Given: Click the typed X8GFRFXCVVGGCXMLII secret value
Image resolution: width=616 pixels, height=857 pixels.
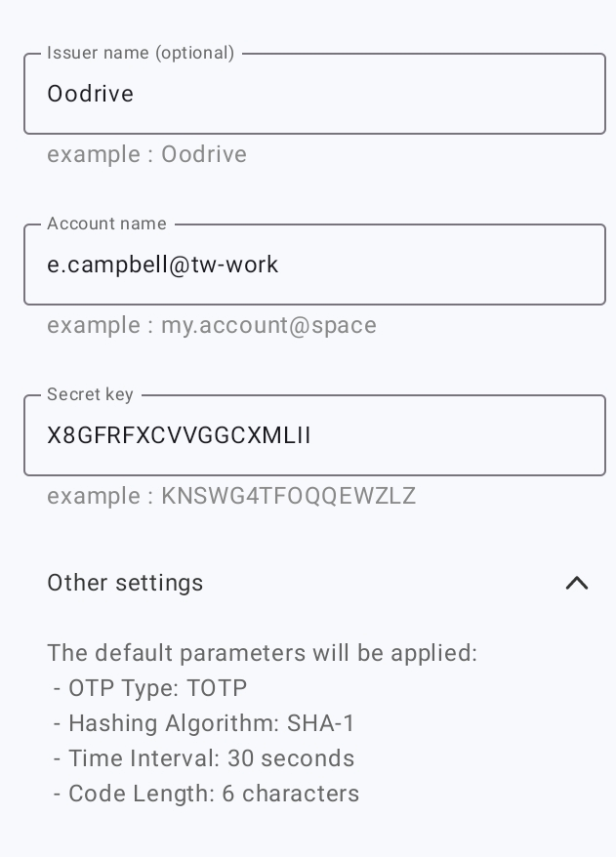Looking at the screenshot, I should (x=179, y=435).
